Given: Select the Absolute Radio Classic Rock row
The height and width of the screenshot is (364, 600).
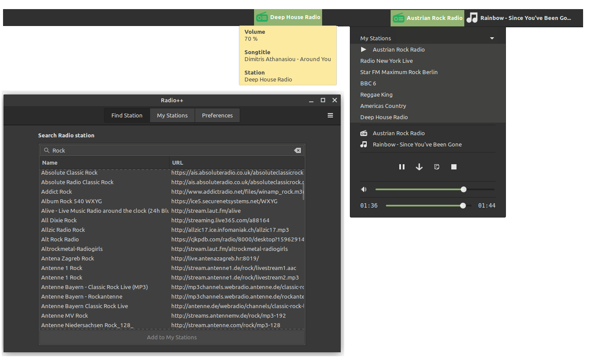Looking at the screenshot, I should tap(172, 182).
